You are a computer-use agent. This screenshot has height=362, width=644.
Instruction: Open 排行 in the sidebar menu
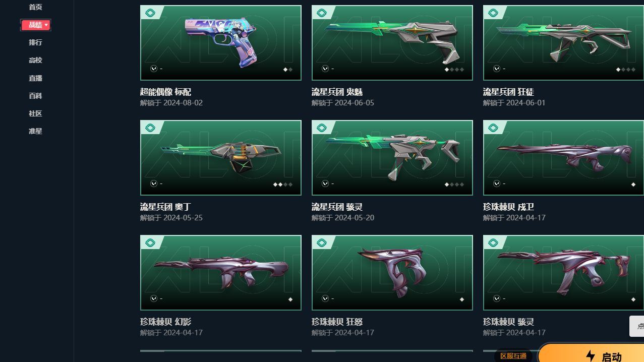(x=35, y=42)
